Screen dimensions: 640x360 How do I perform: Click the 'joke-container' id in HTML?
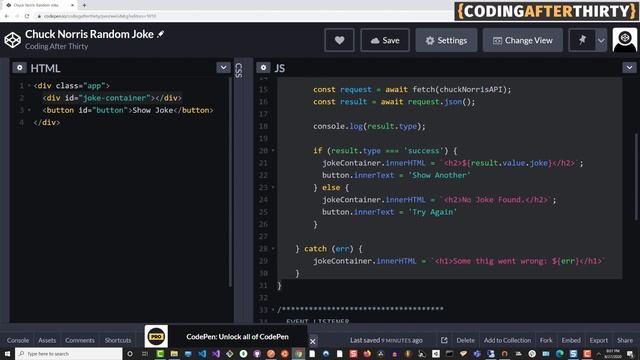tap(115, 98)
